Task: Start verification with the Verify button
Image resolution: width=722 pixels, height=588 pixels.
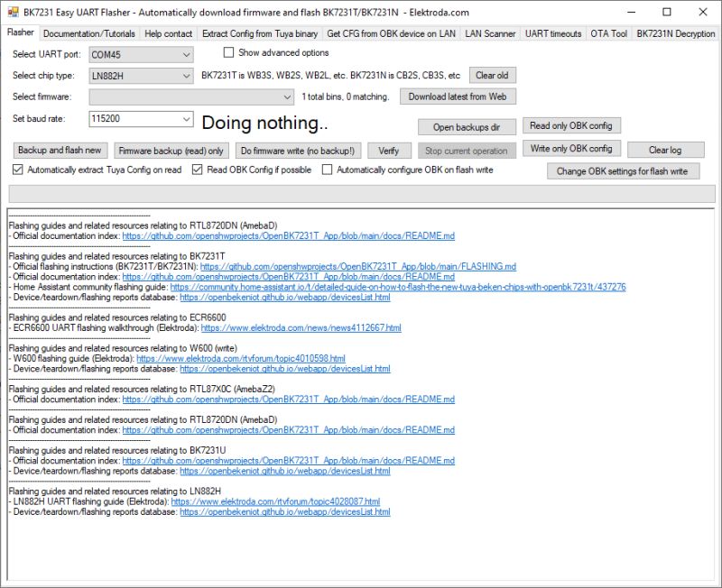Action: [390, 150]
